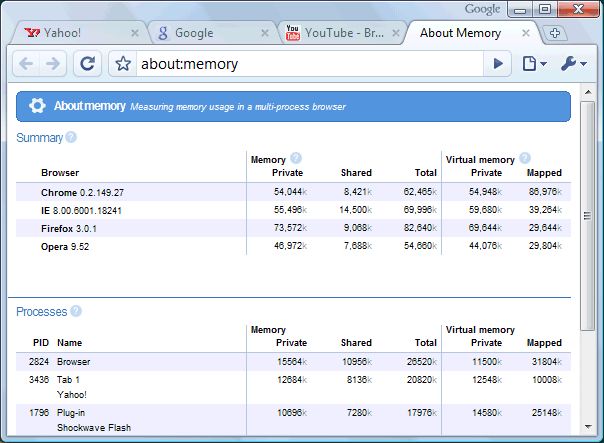Open the wrench settings menu
This screenshot has height=443, width=604.
[574, 64]
